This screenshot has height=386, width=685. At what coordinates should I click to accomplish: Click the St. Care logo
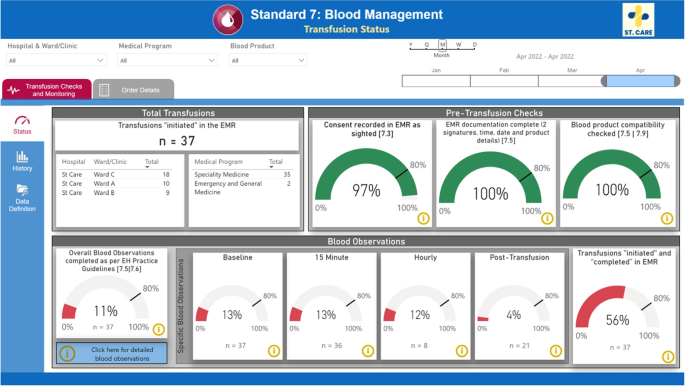coord(638,20)
